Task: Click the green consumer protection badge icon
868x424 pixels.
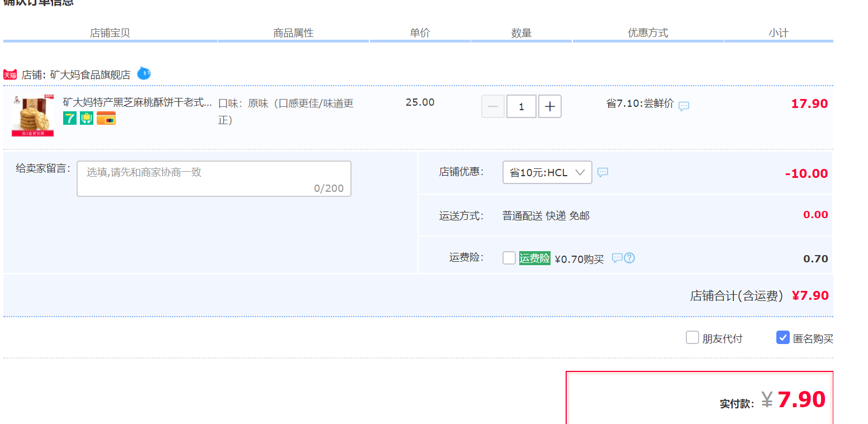Action: (87, 118)
